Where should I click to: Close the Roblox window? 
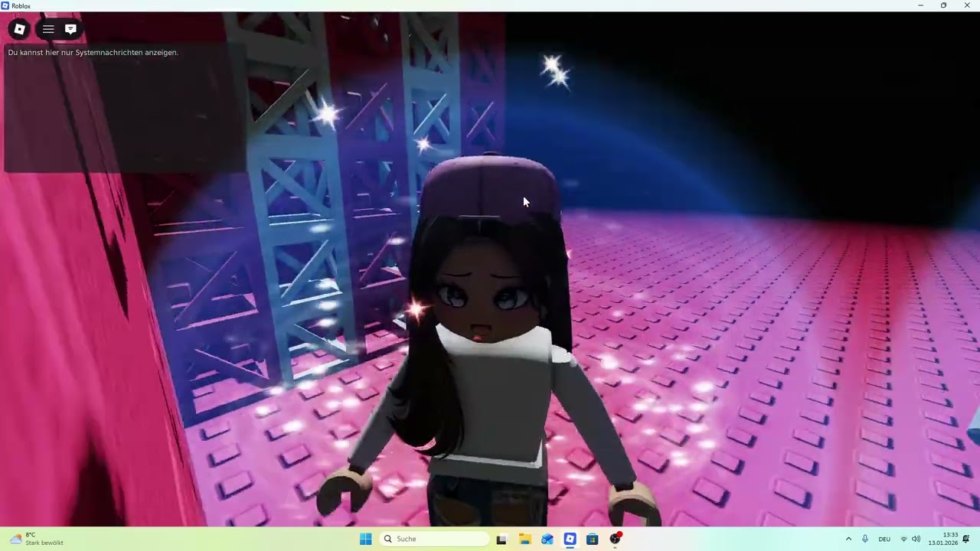click(x=967, y=5)
